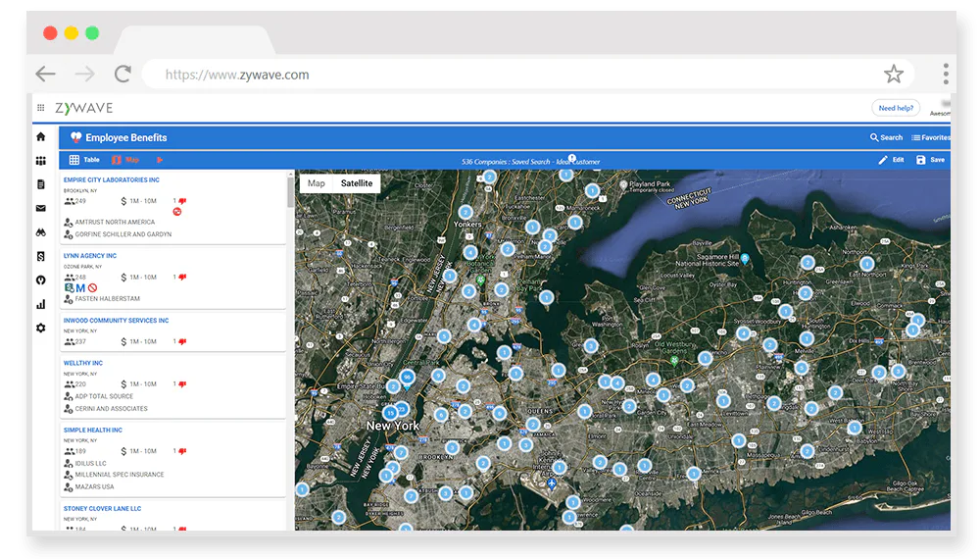980x559 pixels.
Task: Click thumbs-down icon for Empire City Laboratories
Action: [182, 201]
